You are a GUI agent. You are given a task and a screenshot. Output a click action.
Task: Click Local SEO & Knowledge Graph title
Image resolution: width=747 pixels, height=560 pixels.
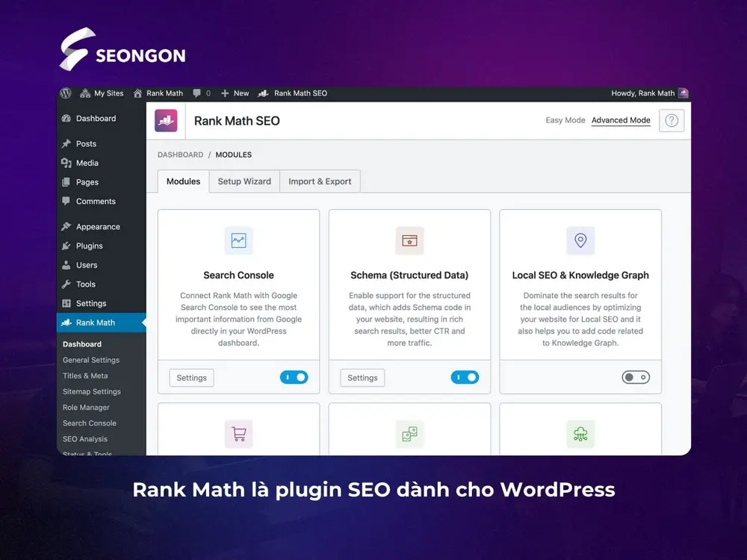pyautogui.click(x=580, y=276)
